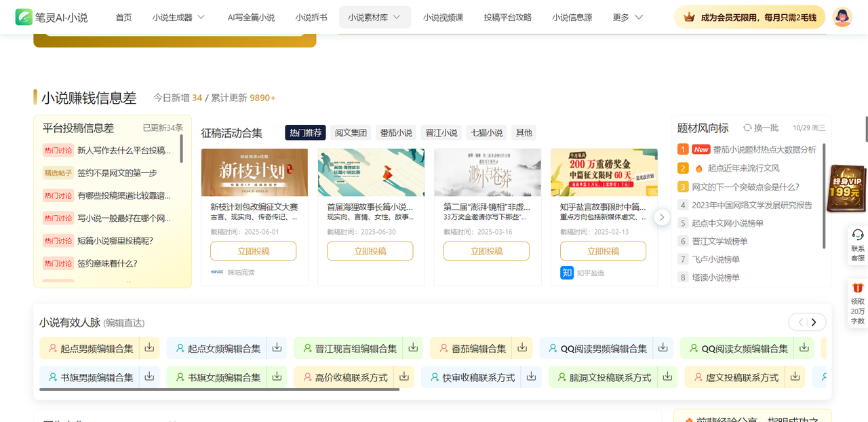
Task: Click 立即投稿 for 第二届澎湃·镜相
Action: point(486,251)
